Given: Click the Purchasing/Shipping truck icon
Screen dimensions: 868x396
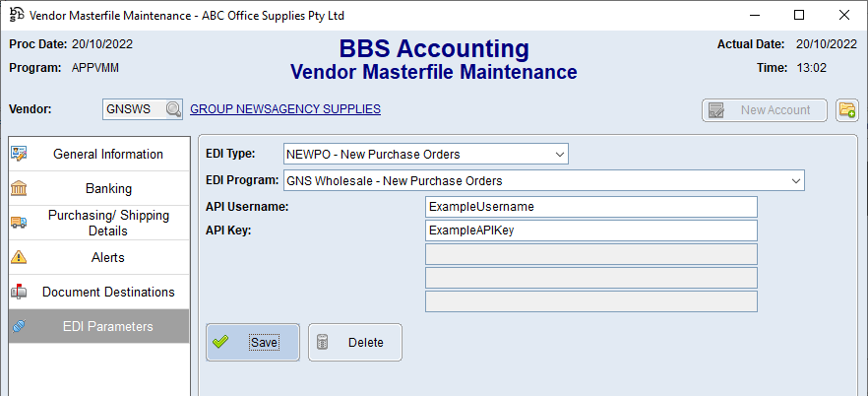Looking at the screenshot, I should point(19,223).
